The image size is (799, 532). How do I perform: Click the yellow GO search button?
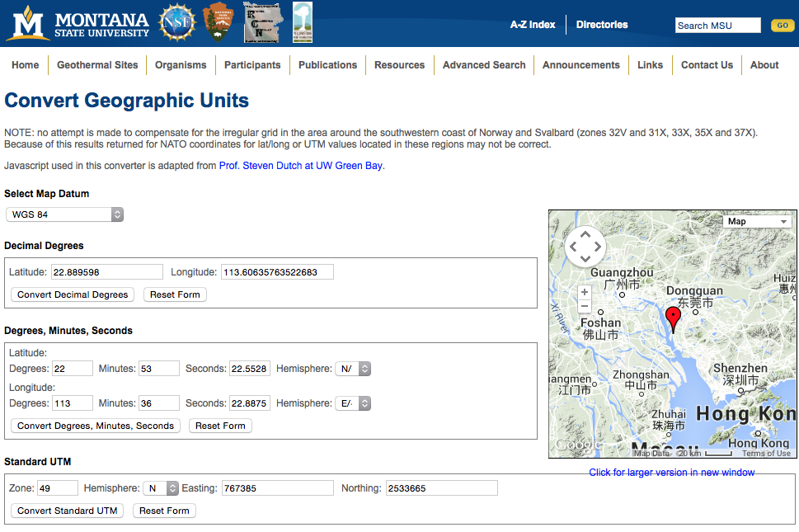(783, 25)
